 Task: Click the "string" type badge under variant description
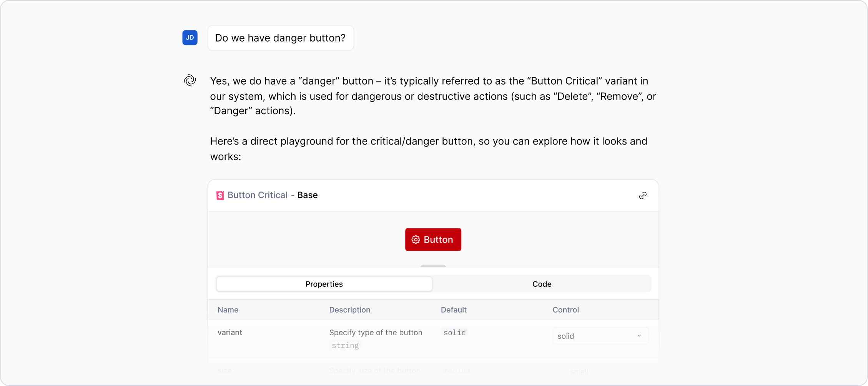point(345,345)
